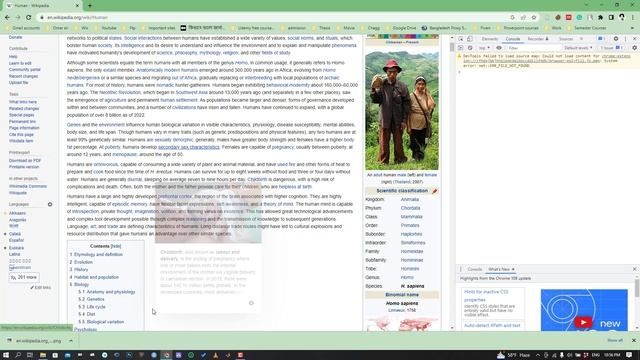Viewport: 640px width, 360px height.
Task: Open the 'Mammalia' link in infobox
Action: [x=411, y=217]
